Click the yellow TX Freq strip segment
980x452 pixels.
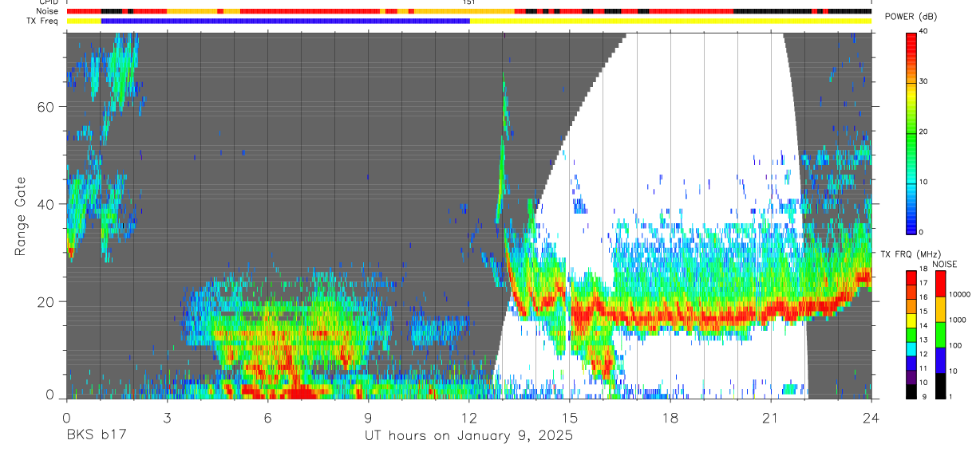tap(670, 21)
